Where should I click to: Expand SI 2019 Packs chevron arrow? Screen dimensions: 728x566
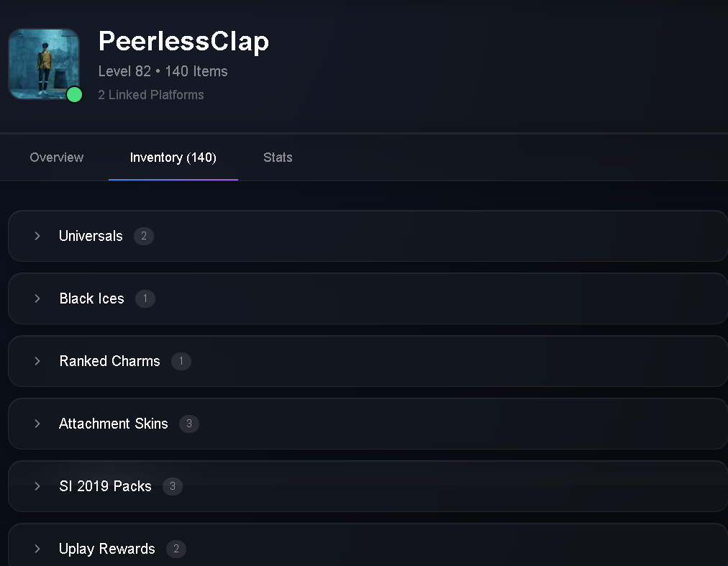(37, 486)
